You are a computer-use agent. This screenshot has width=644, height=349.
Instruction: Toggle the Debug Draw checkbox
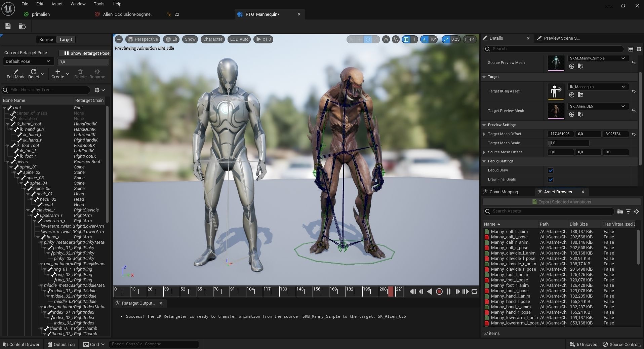point(551,170)
